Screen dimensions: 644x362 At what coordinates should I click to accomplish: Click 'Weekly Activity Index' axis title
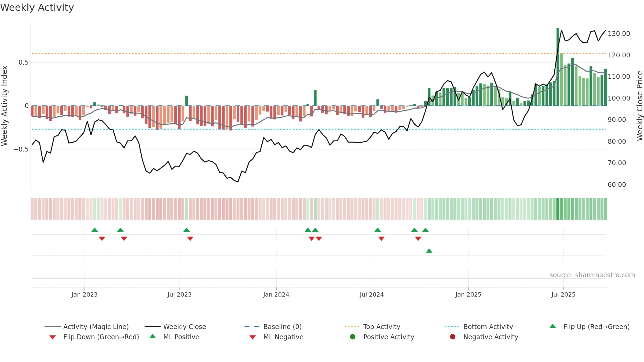(x=5, y=106)
